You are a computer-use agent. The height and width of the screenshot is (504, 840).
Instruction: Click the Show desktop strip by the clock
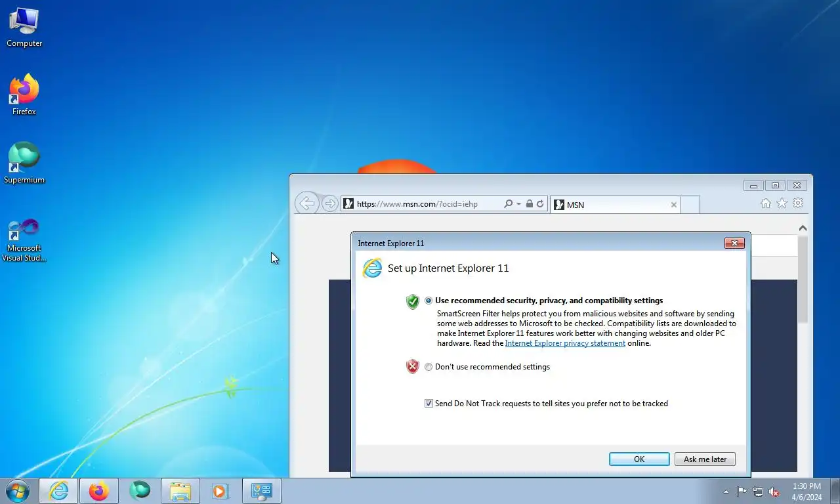[835, 491]
